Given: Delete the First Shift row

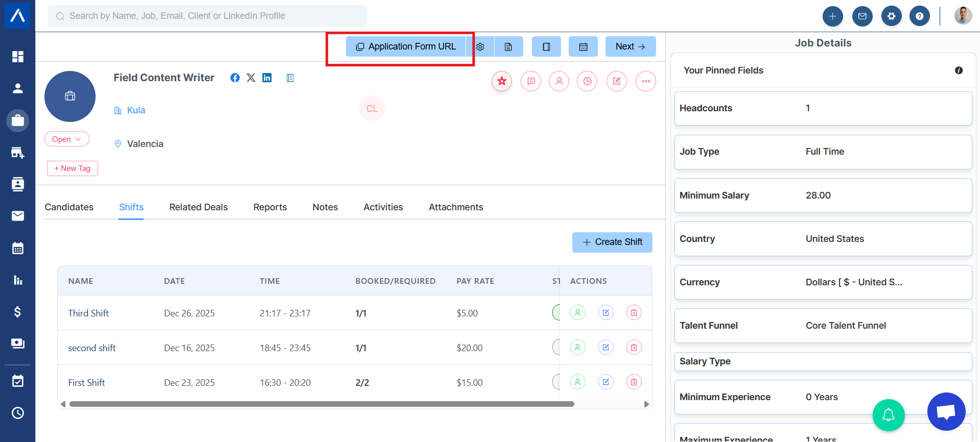Looking at the screenshot, I should (x=634, y=382).
